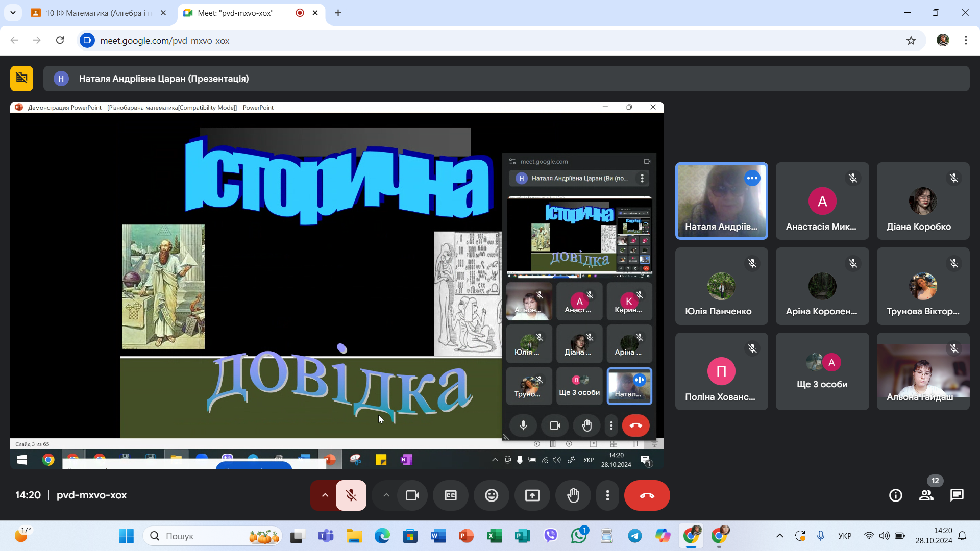Show hidden icons in system tray

pyautogui.click(x=779, y=536)
